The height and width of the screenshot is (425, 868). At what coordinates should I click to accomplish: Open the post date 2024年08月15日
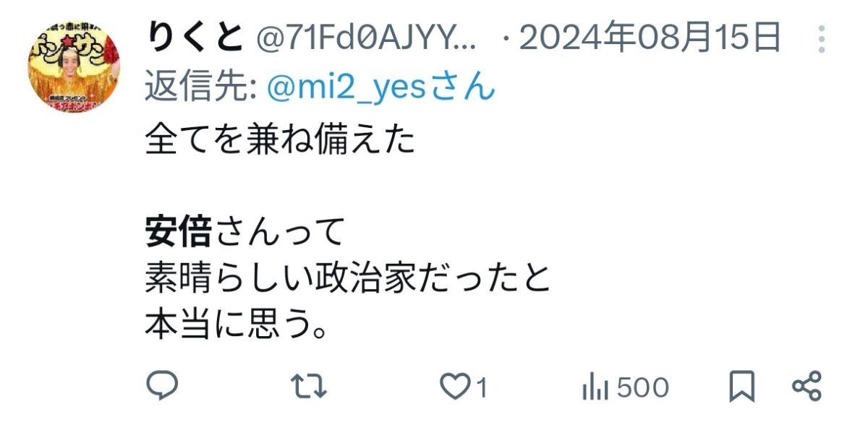[650, 38]
